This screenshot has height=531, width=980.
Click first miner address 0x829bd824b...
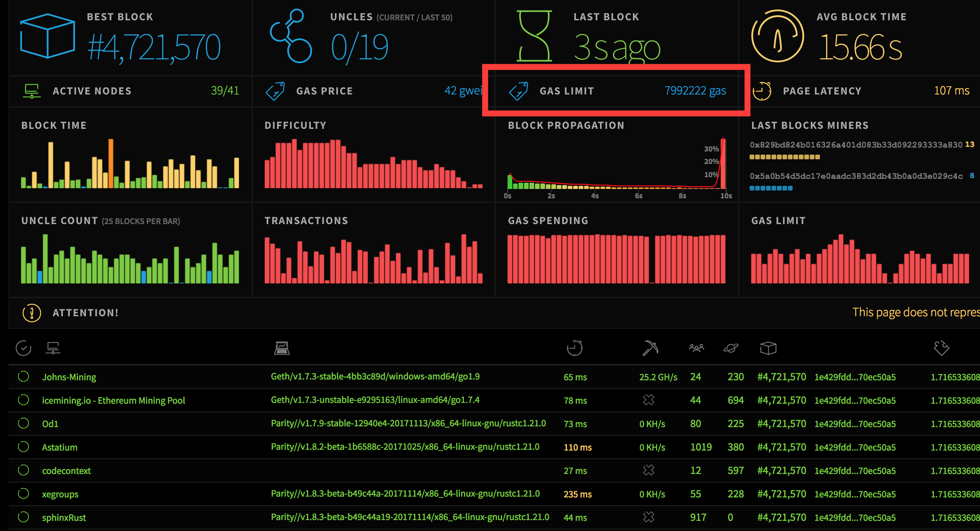point(856,145)
